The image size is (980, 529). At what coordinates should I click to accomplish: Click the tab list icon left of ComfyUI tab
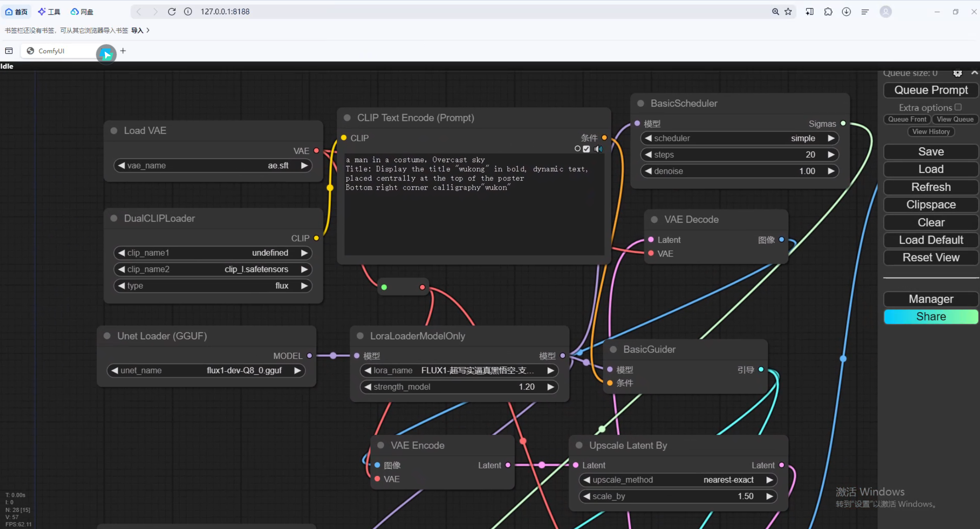click(x=9, y=51)
